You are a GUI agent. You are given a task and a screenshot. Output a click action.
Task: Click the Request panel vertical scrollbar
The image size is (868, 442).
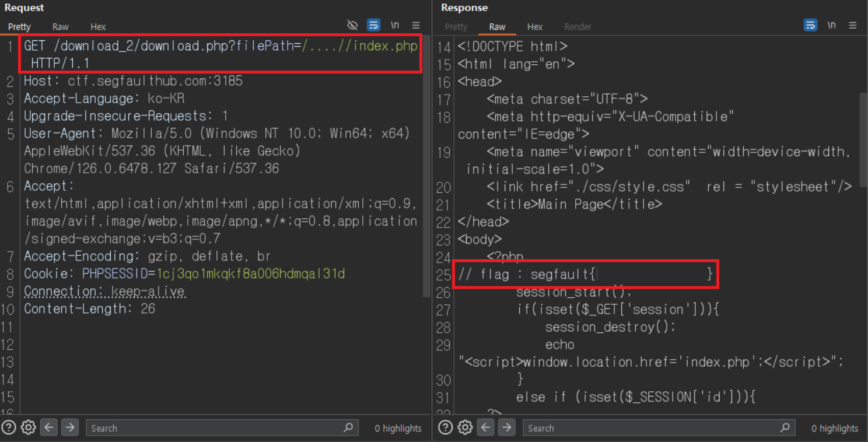(x=427, y=166)
